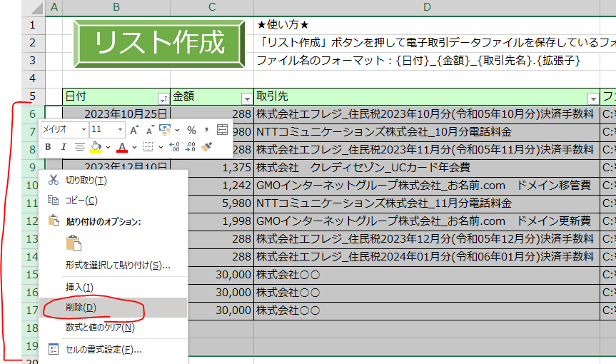Open accounting format dropdown arrow
This screenshot has width=616, height=364.
pyautogui.click(x=178, y=130)
